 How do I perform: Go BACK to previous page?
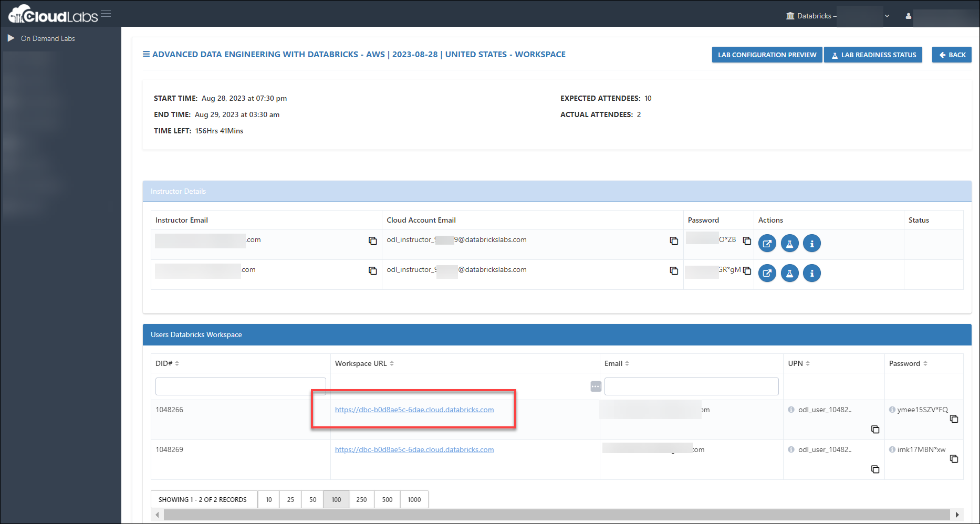pos(952,55)
